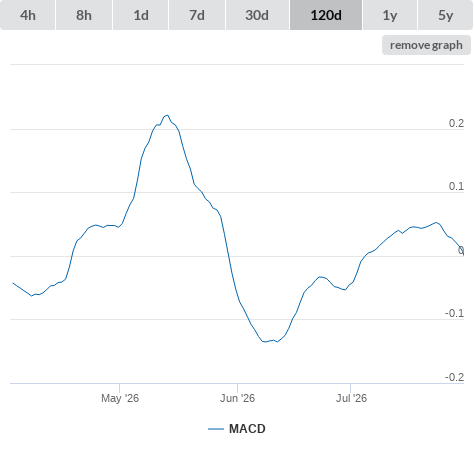Toggle the MACD series in legend

[x=247, y=429]
